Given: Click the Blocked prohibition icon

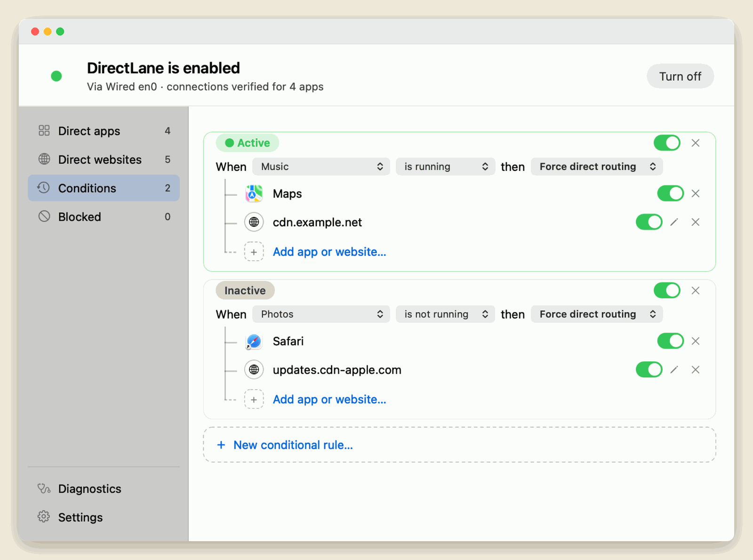Looking at the screenshot, I should 44,216.
